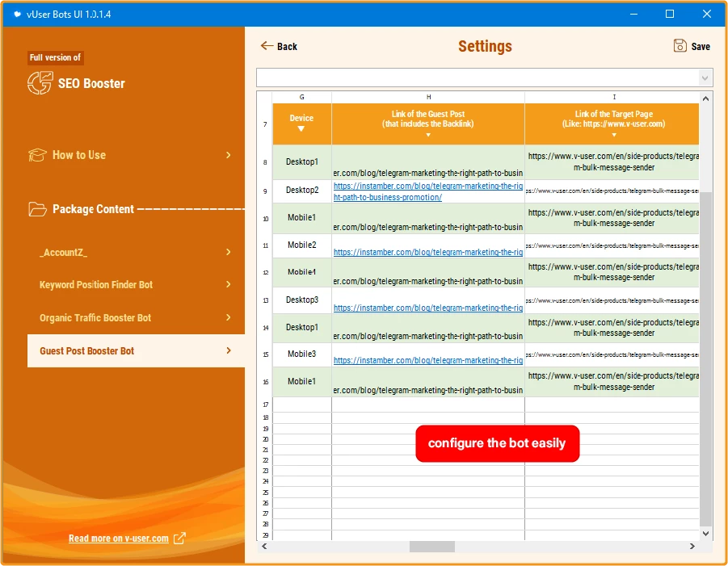This screenshot has height=566, width=728.
Task: Click the Package Content folder icon
Action: tap(37, 209)
